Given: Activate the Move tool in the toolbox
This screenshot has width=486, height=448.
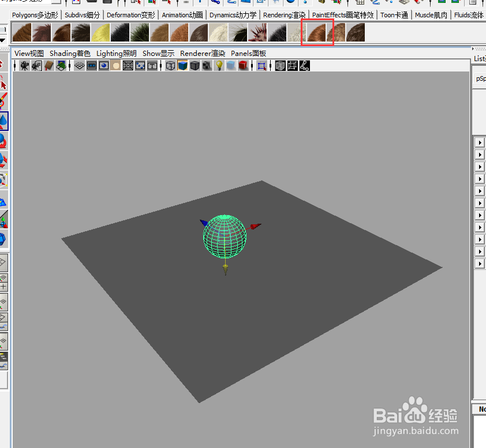Looking at the screenshot, I should click(x=3, y=121).
